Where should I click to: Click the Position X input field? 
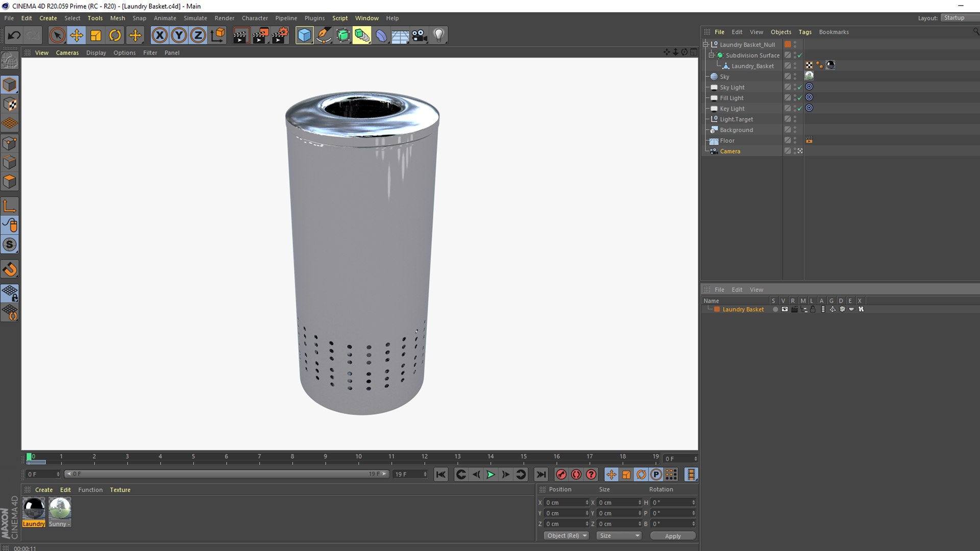pos(566,503)
